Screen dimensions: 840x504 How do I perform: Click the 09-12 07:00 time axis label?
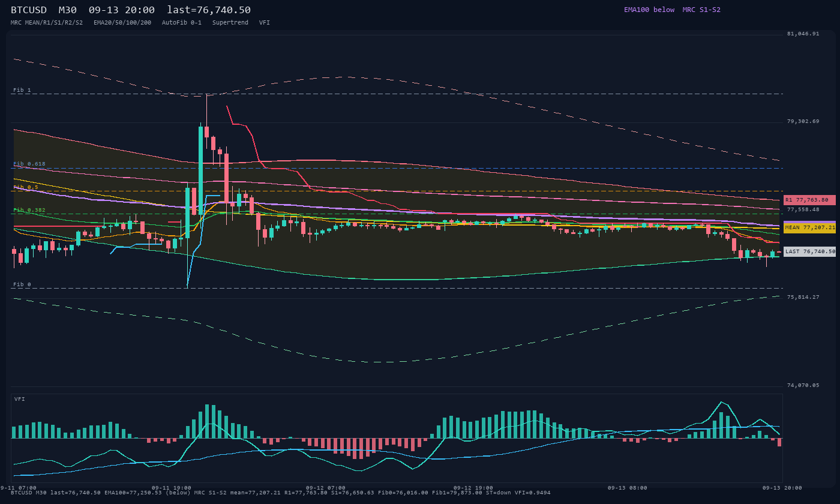(326, 488)
